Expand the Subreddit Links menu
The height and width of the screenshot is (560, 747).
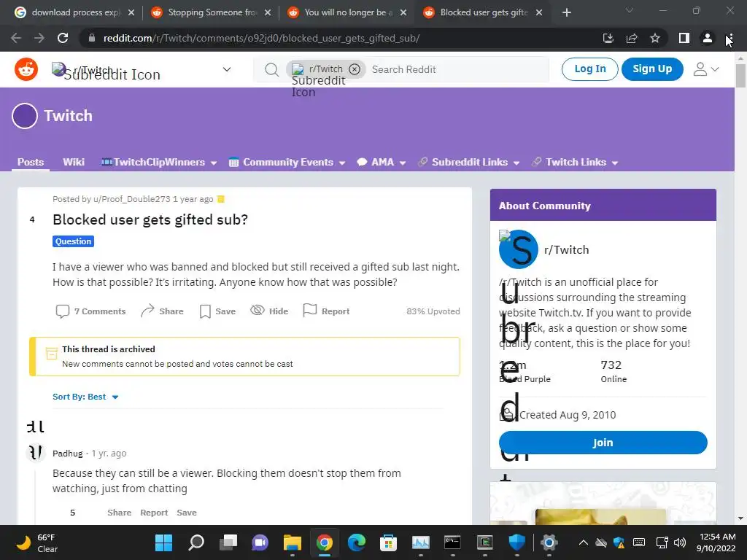point(469,163)
